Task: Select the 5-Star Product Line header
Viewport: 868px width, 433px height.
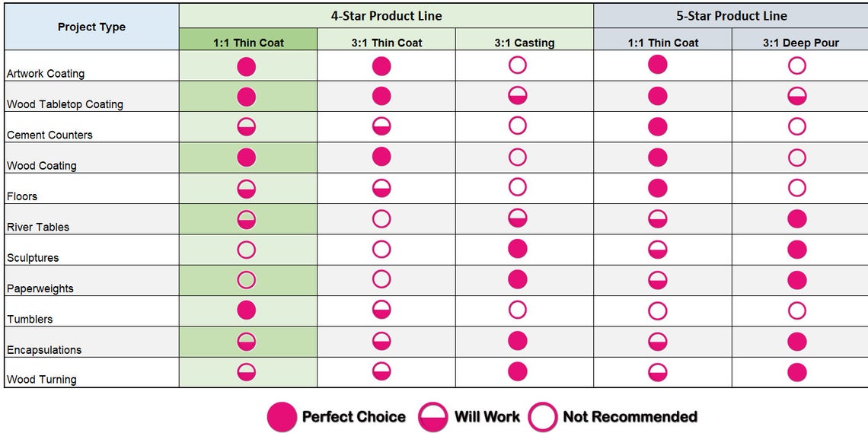Action: (x=731, y=16)
